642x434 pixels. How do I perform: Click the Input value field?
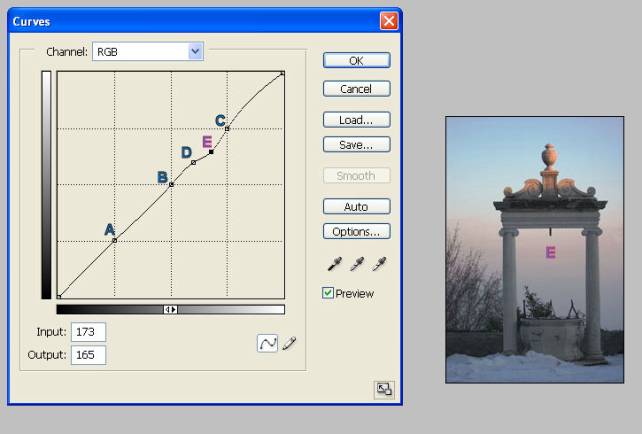pos(88,332)
